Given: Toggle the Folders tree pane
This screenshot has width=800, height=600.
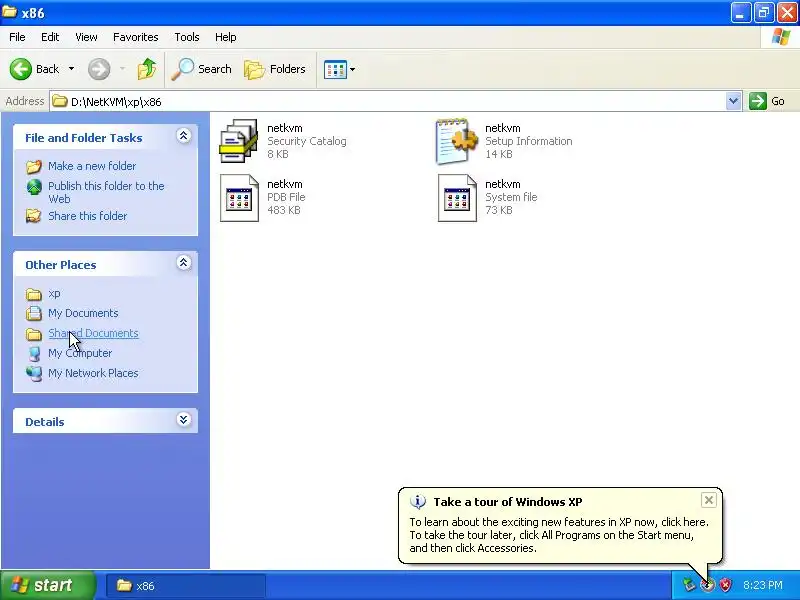Looking at the screenshot, I should (275, 69).
